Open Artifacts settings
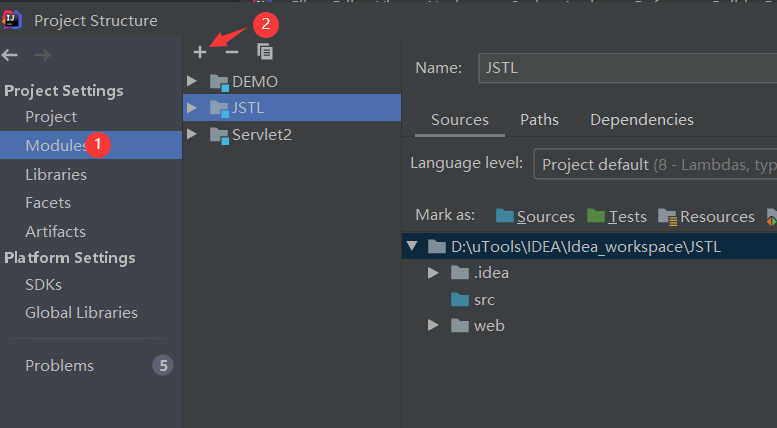Screen dimensions: 777x428 point(56,231)
